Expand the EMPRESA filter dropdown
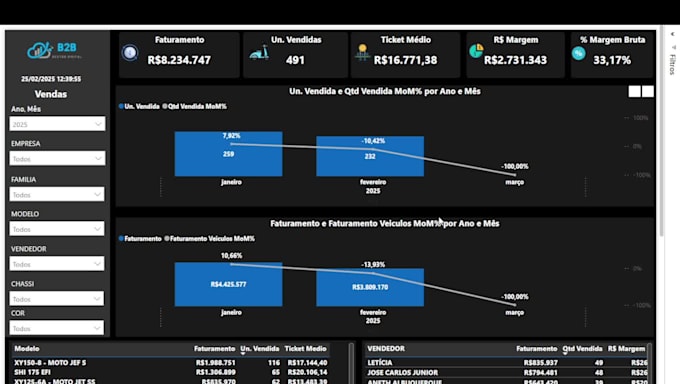 point(57,159)
